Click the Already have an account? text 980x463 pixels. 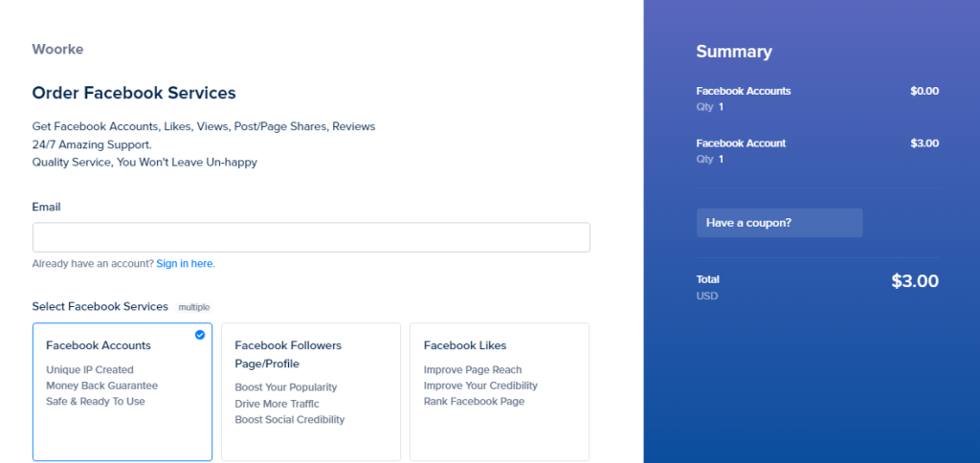click(93, 264)
